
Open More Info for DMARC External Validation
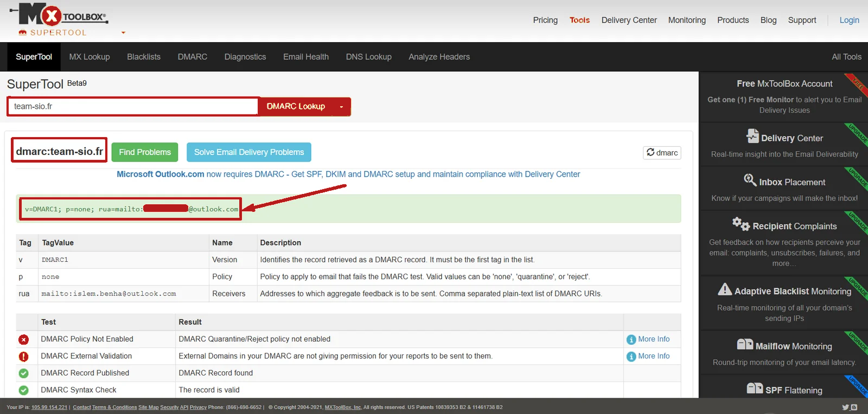coord(654,356)
